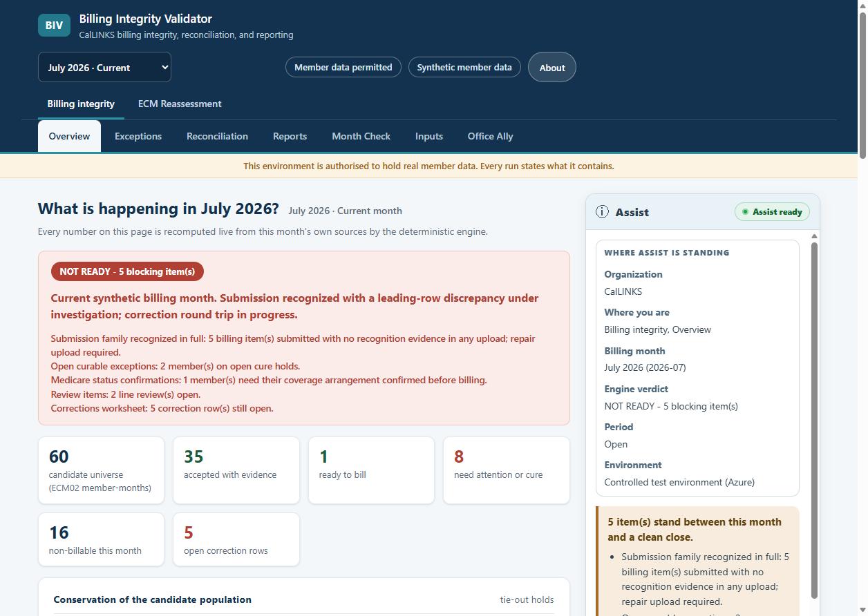Click the NOT READY blocking items badge

click(127, 271)
